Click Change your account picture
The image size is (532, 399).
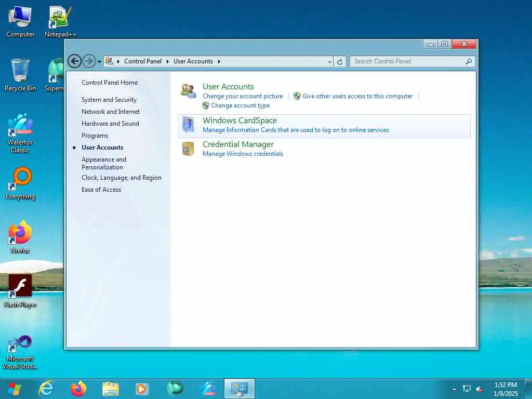243,96
